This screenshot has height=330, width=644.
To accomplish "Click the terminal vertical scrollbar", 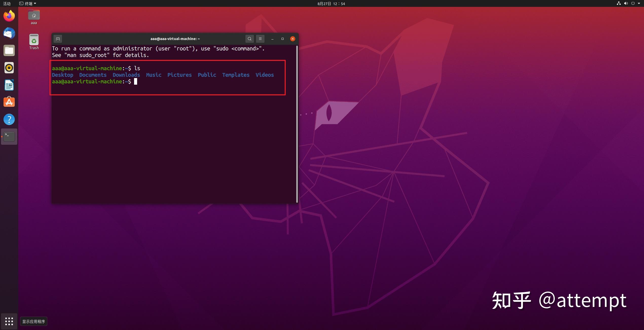I will click(297, 124).
